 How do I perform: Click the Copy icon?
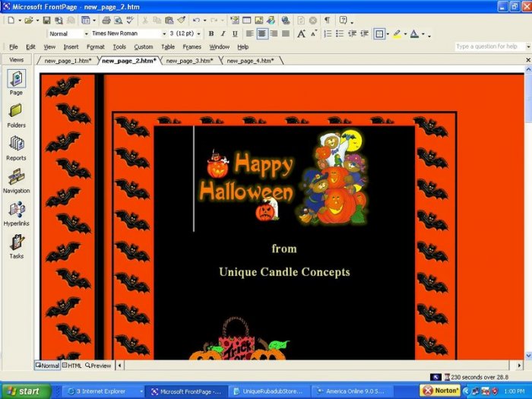(157, 21)
